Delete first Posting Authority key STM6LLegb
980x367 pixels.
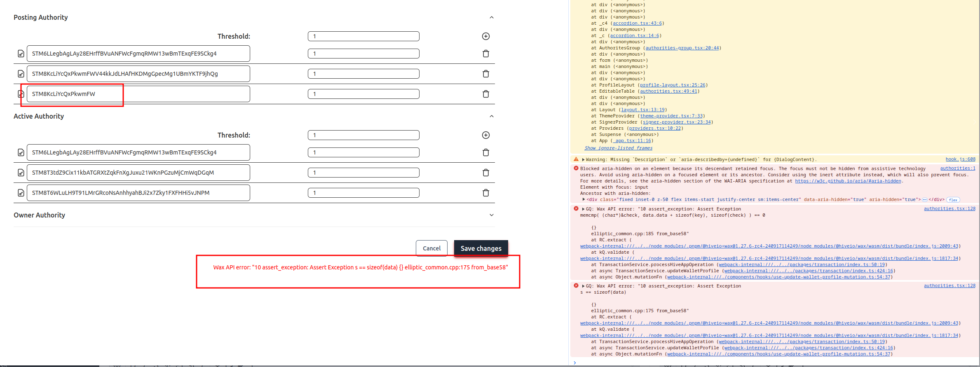pyautogui.click(x=485, y=54)
